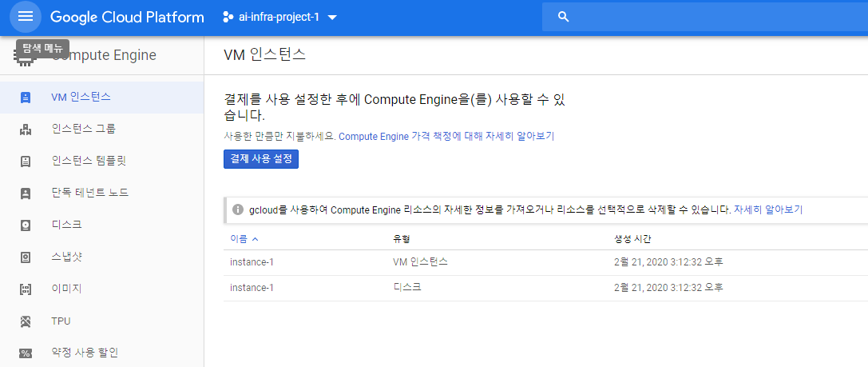Click the search magnifier icon

click(564, 17)
